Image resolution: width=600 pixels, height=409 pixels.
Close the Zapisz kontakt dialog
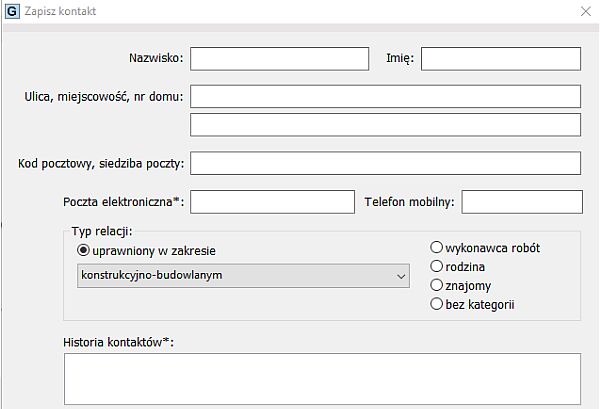pyautogui.click(x=586, y=11)
